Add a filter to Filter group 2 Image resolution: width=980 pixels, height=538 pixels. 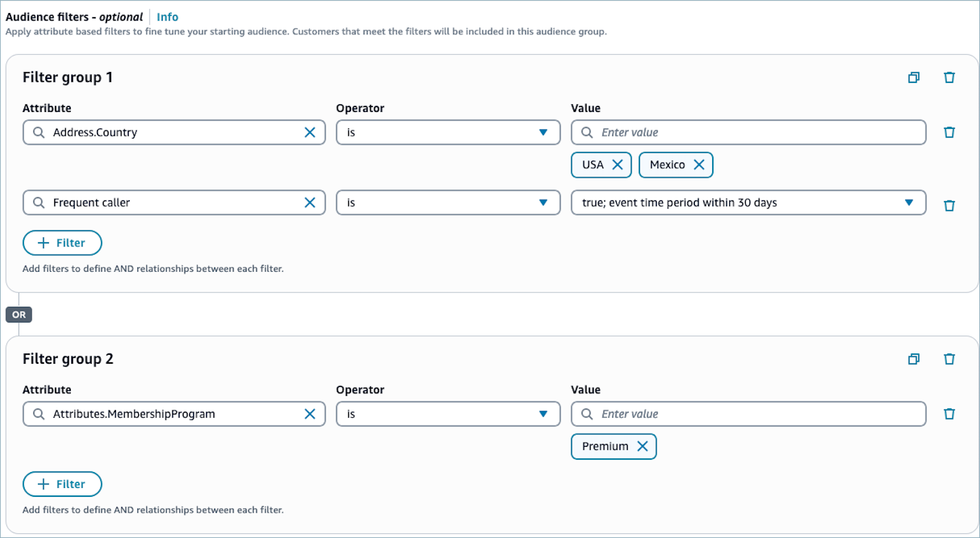[62, 484]
